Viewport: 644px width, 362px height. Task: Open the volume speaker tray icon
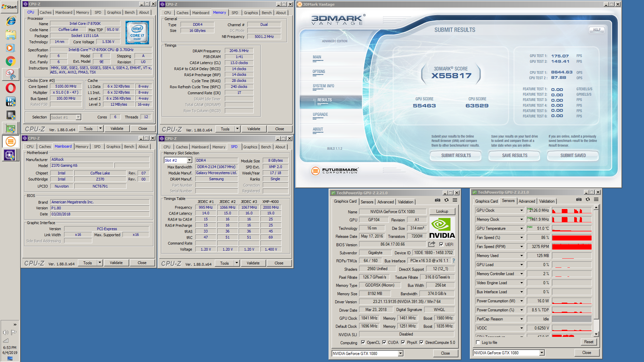pyautogui.click(x=5, y=332)
